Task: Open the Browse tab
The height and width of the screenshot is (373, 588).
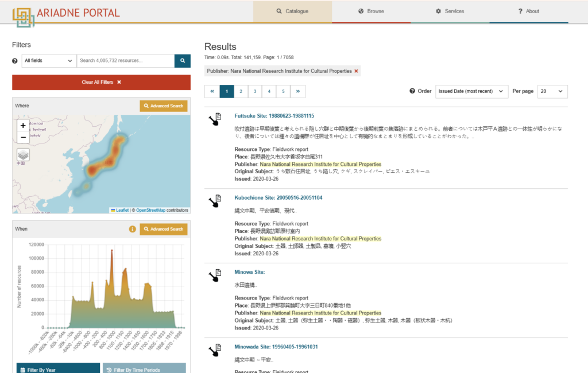Action: [x=372, y=11]
